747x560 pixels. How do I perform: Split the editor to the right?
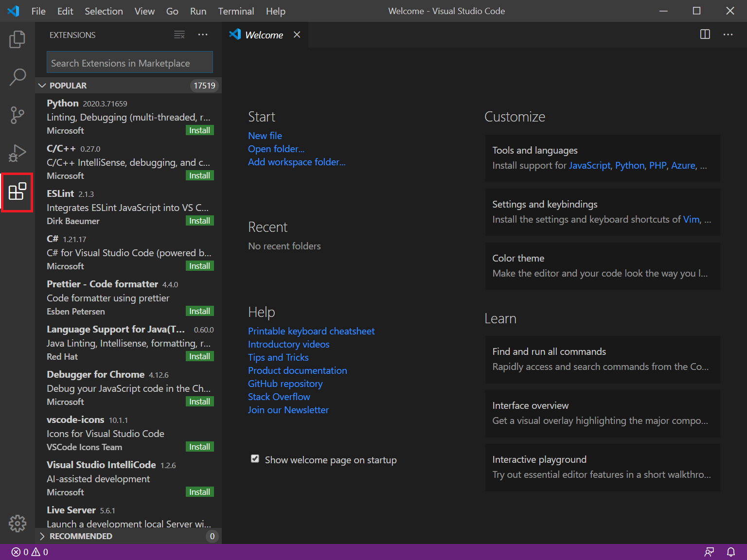pos(705,35)
